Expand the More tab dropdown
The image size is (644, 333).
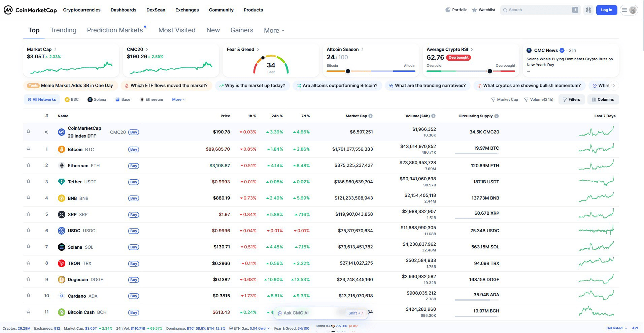coord(274,30)
